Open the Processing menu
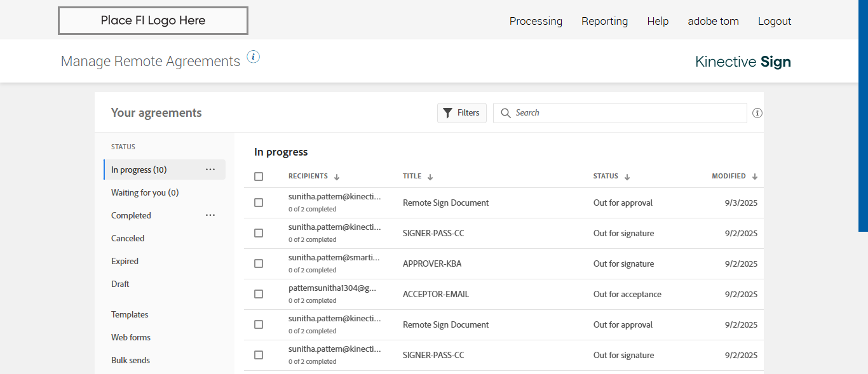Viewport: 868px width, 374px height. click(x=536, y=21)
